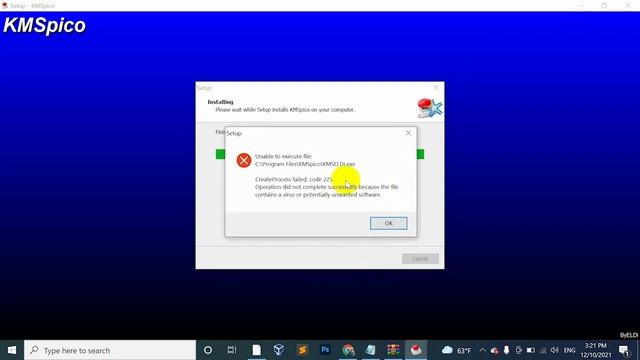
Task: Open Task View on the taskbar
Action: (232, 350)
